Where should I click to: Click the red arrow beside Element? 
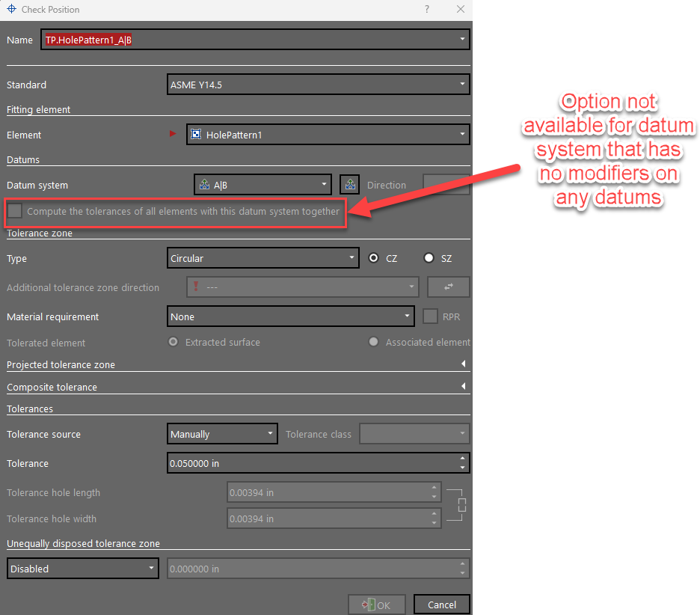click(173, 133)
